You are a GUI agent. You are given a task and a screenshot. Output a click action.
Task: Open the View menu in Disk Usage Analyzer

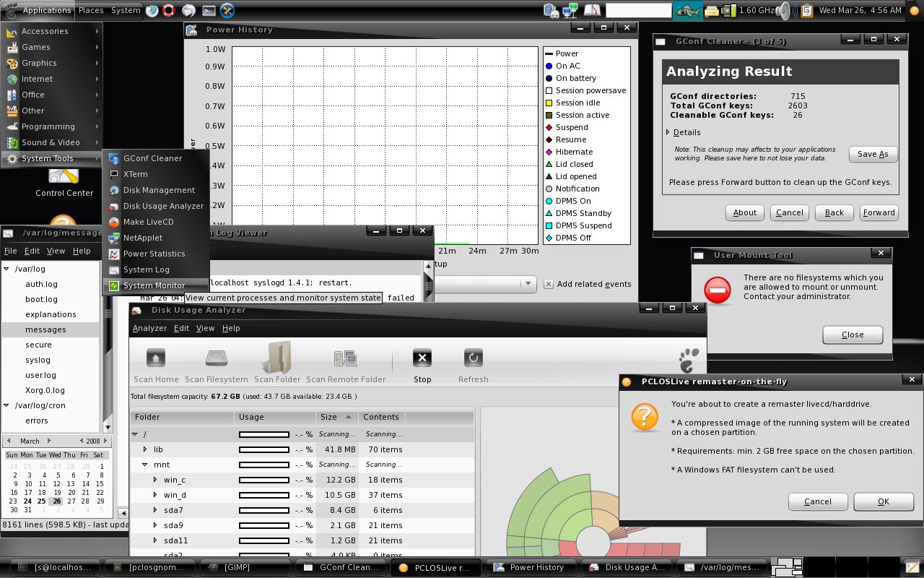click(x=206, y=328)
